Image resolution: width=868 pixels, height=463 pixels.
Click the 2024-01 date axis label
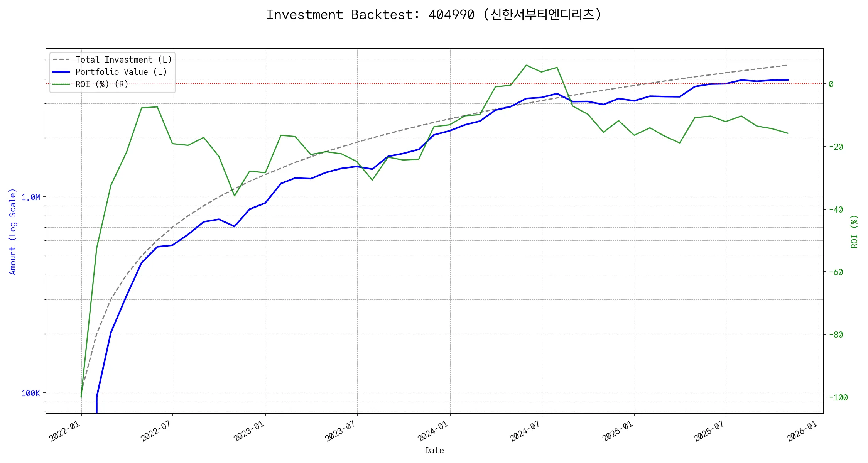(x=433, y=431)
